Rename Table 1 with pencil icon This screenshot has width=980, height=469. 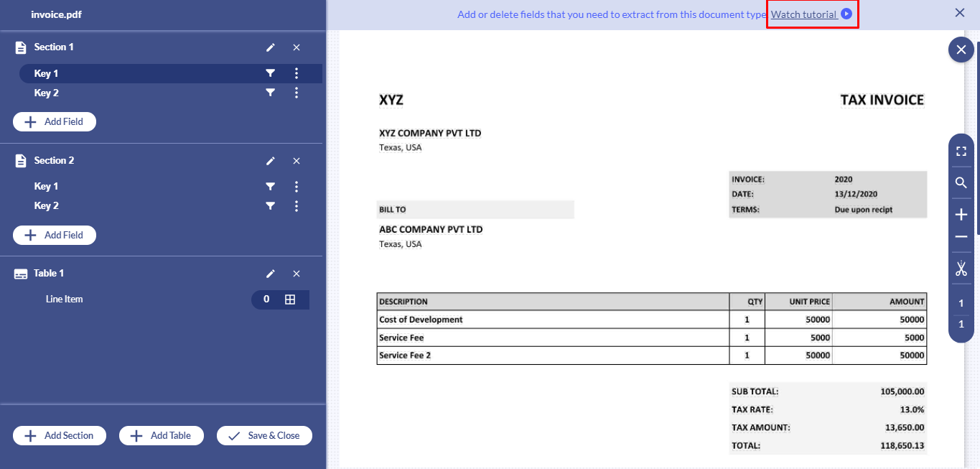(x=270, y=274)
